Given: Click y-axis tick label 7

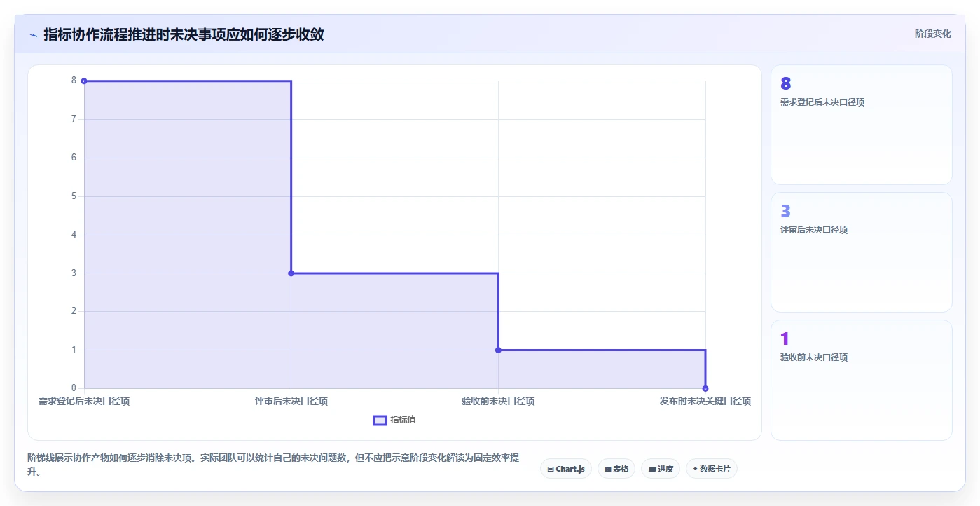Looking at the screenshot, I should tap(74, 119).
